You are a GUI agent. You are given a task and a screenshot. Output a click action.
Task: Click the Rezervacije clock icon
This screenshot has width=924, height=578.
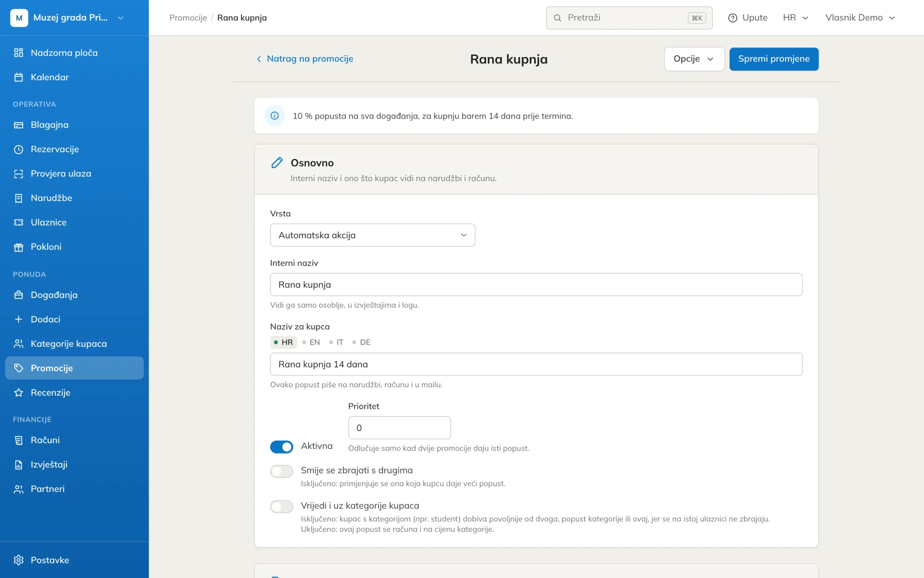tap(18, 149)
